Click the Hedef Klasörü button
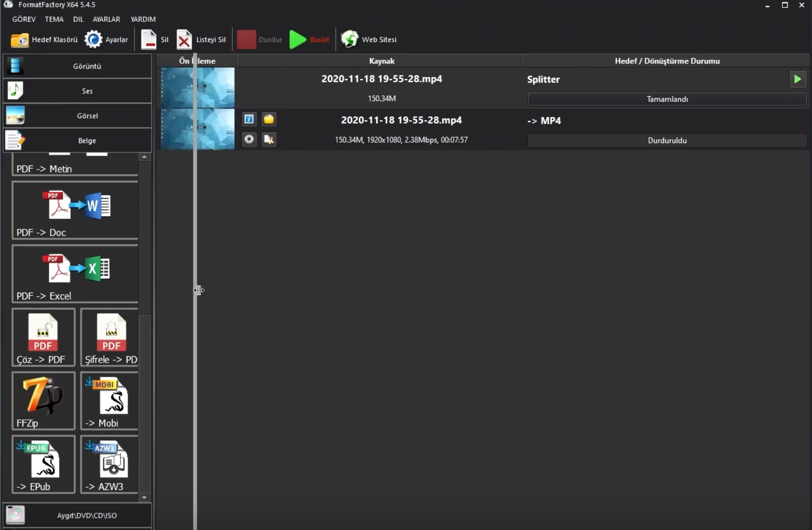 point(44,40)
